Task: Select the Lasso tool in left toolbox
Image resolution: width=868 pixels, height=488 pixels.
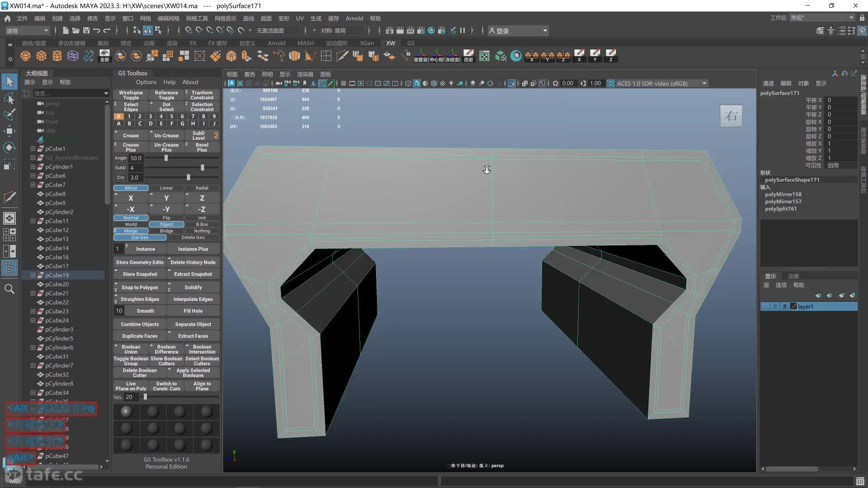Action: (x=9, y=99)
